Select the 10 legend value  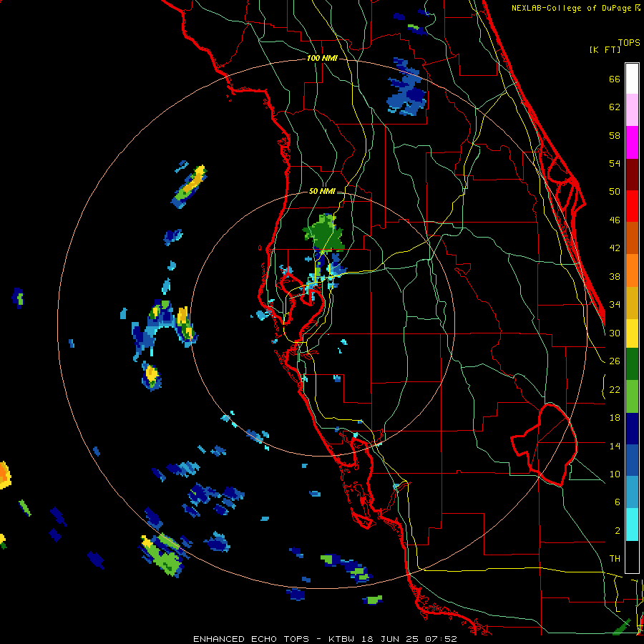coord(615,474)
